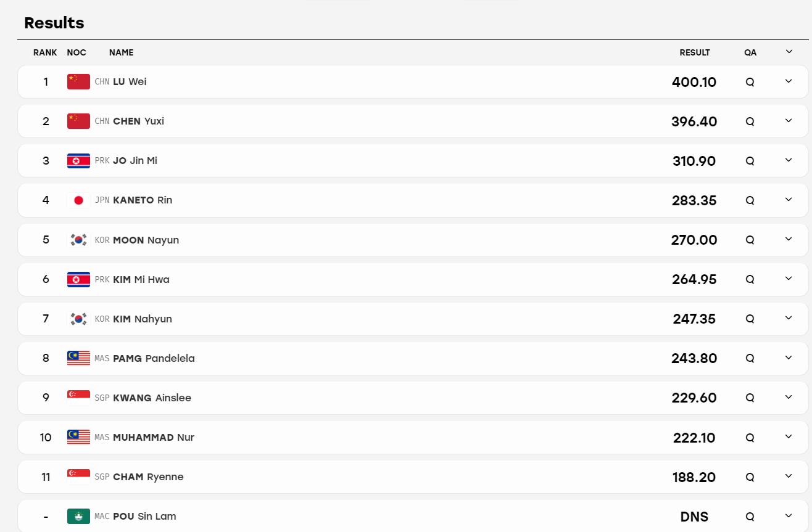
Task: Expand CHAM Ryenne row chevron
Action: click(x=789, y=476)
